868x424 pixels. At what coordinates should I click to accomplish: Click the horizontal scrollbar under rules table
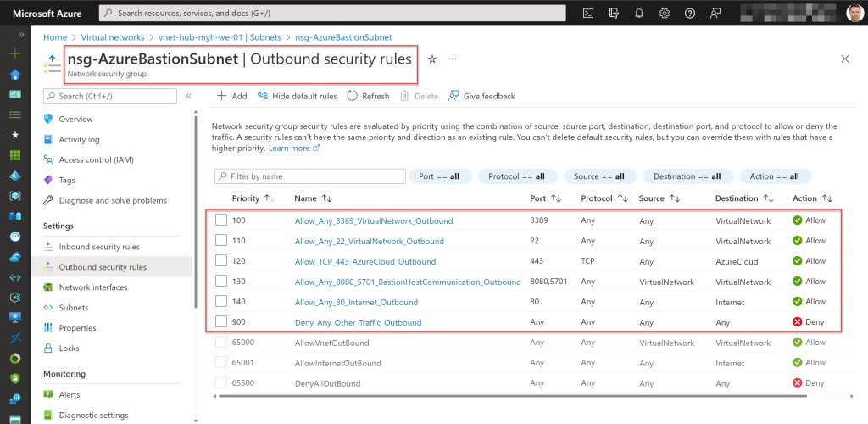tap(509, 395)
